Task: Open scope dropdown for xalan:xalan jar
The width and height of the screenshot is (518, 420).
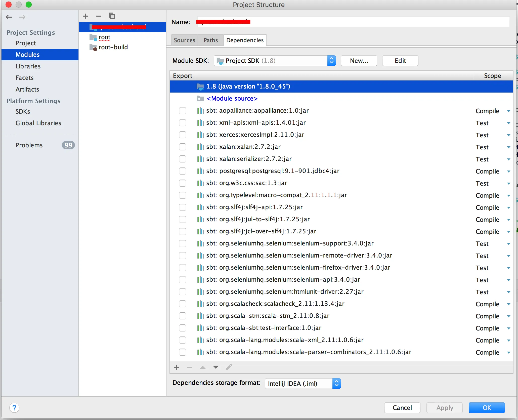Action: [508, 147]
